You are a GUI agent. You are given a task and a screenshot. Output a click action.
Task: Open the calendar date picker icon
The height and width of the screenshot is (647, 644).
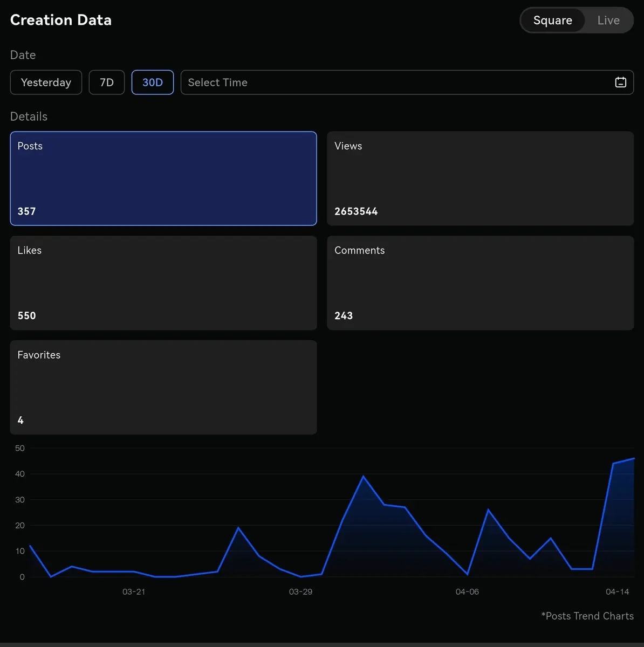pos(620,82)
